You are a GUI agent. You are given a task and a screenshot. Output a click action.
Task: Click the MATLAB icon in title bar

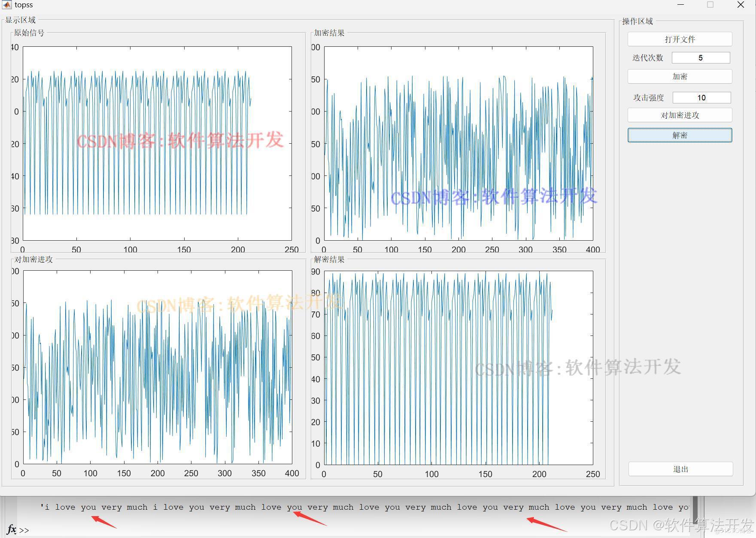click(6, 5)
